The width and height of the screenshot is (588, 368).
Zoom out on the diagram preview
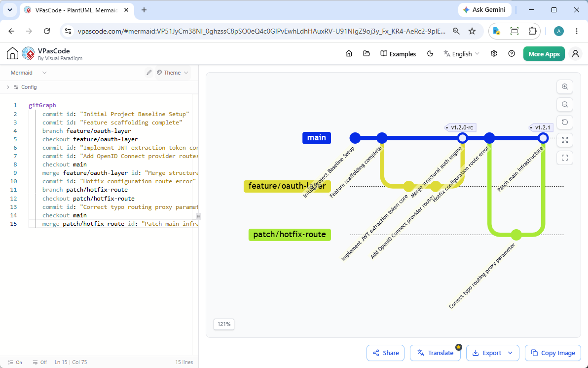[x=565, y=104]
